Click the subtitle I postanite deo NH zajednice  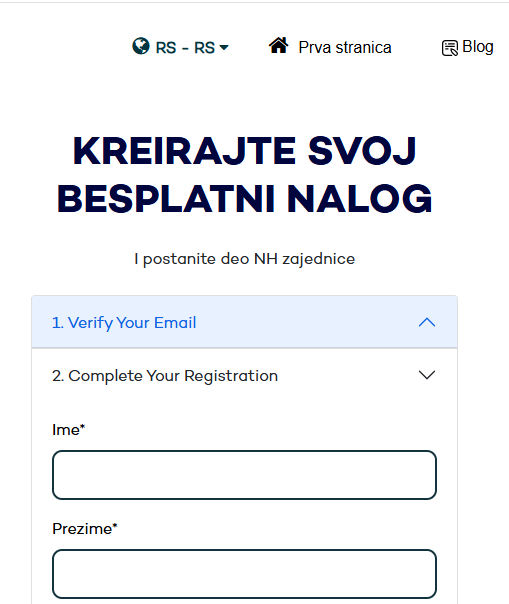tap(245, 259)
